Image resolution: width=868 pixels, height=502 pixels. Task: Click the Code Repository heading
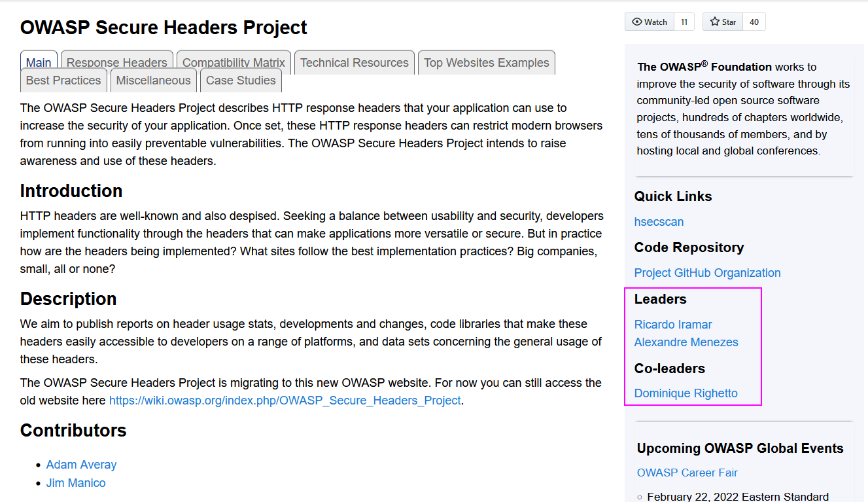(689, 247)
